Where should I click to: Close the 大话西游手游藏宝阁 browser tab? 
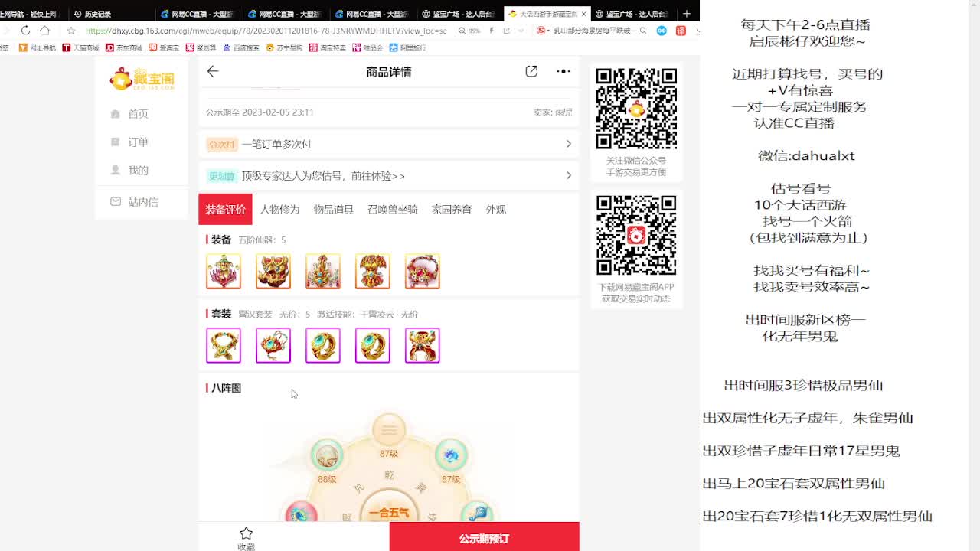click(x=583, y=14)
